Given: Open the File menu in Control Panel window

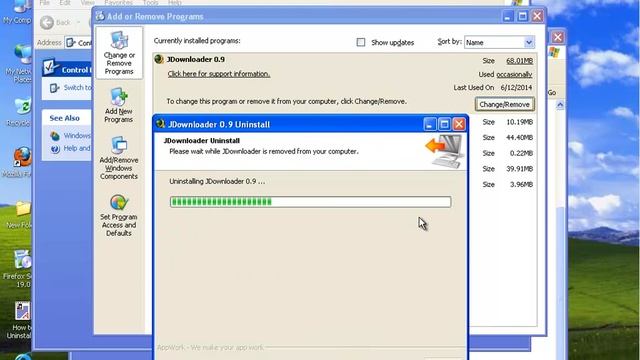Looking at the screenshot, I should pos(44,3).
